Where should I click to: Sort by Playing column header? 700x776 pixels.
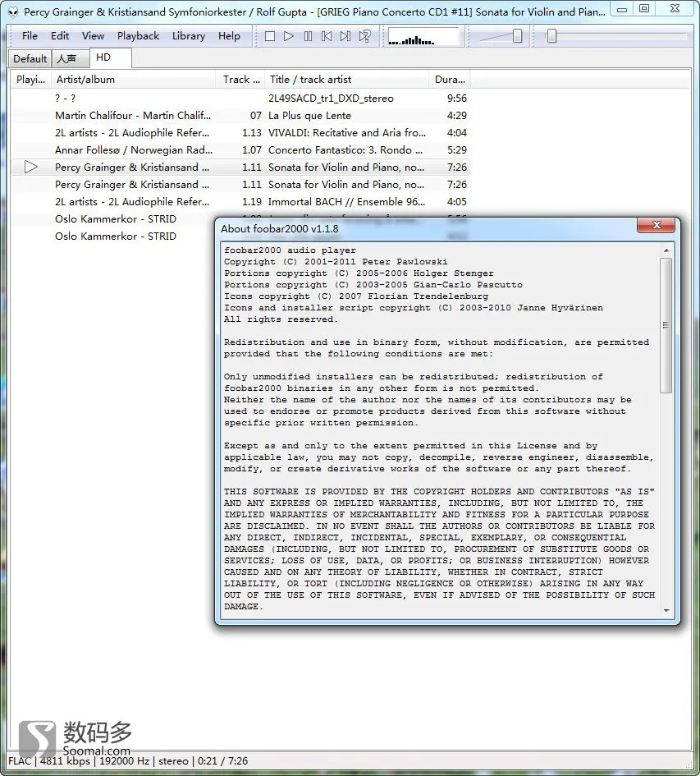pos(30,80)
